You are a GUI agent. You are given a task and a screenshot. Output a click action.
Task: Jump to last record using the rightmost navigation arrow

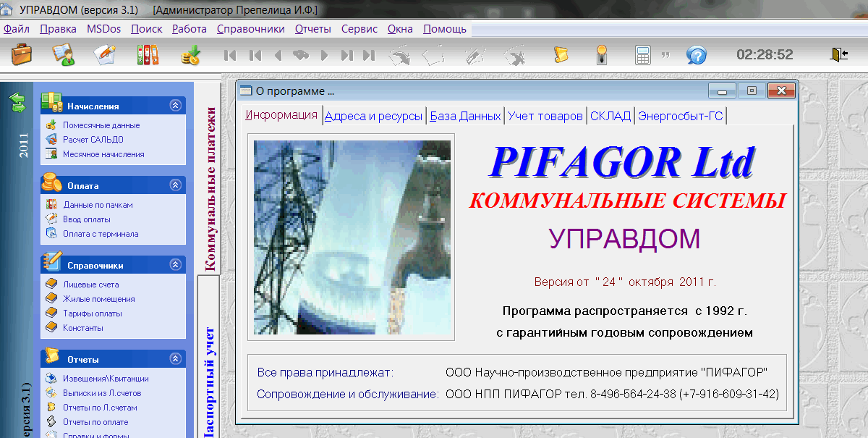click(370, 55)
